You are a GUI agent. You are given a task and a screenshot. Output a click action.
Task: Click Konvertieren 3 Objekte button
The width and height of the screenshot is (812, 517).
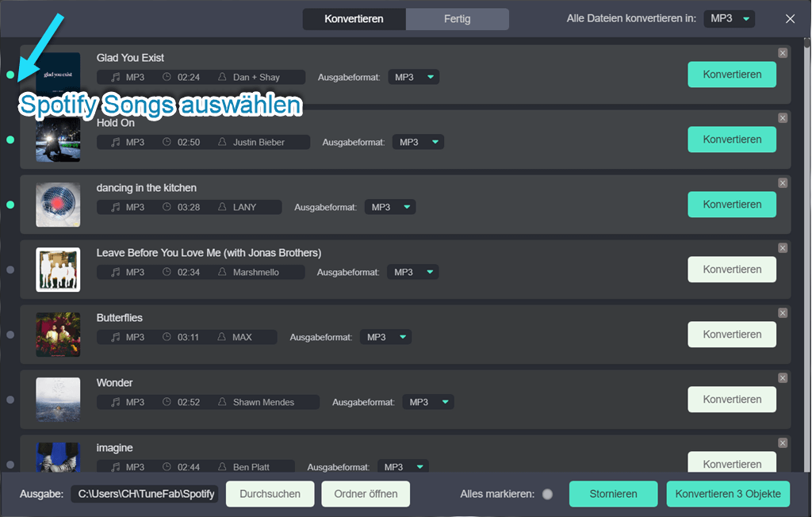coord(728,494)
